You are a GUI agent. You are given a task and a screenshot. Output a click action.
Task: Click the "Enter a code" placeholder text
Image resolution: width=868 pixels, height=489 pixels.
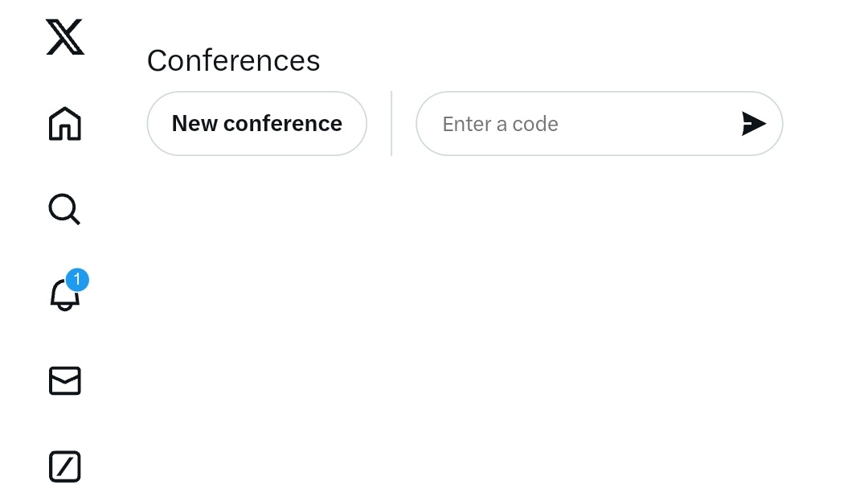click(500, 124)
